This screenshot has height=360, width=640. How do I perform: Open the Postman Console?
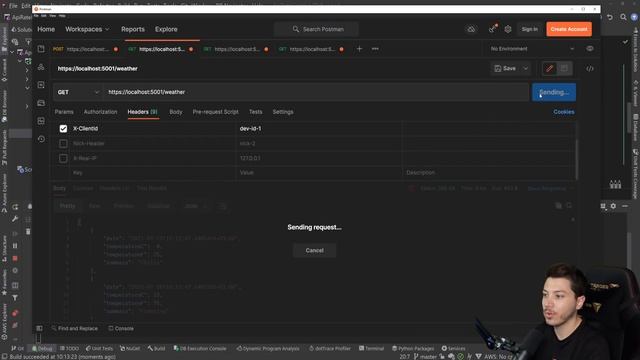point(121,328)
